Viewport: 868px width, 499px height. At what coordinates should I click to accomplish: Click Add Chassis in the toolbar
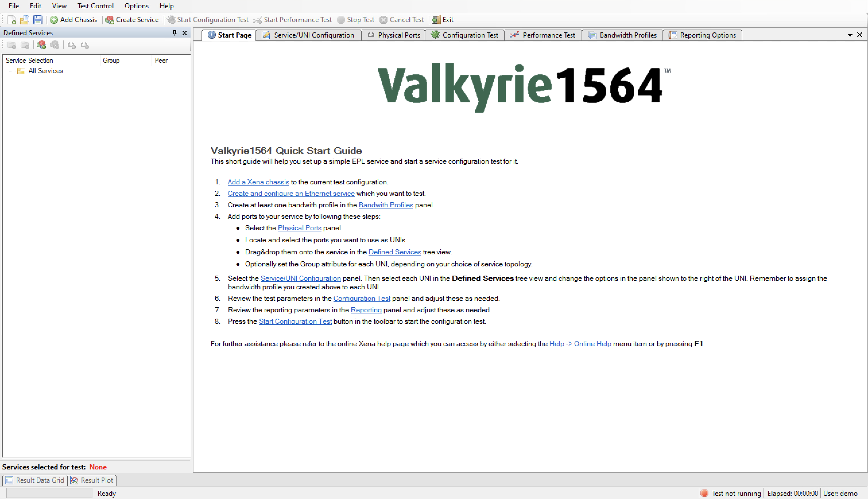pos(74,20)
